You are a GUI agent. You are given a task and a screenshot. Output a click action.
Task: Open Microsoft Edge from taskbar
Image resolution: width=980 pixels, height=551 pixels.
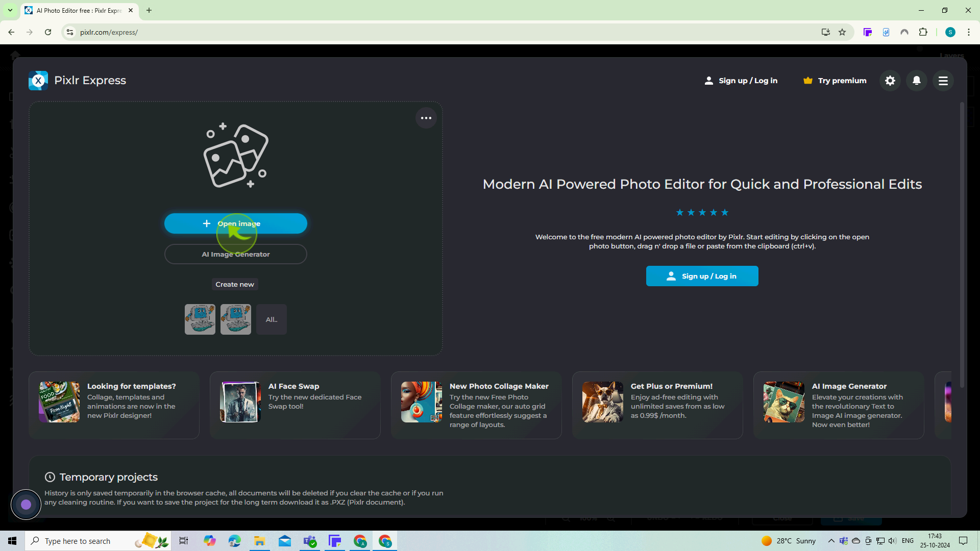point(234,541)
